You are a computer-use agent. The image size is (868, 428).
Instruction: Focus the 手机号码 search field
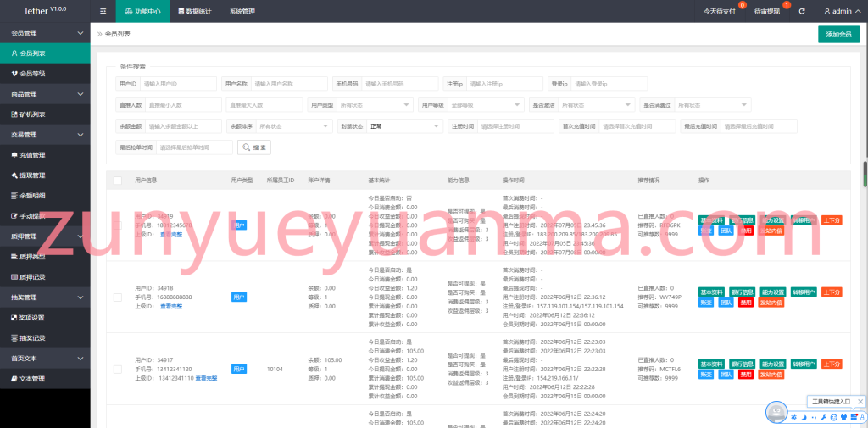399,84
